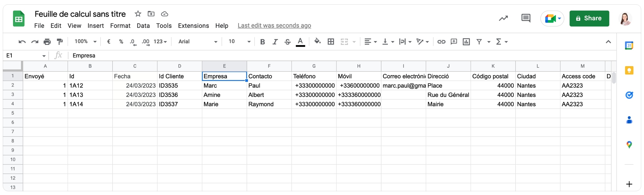644x195 pixels.
Task: Click the green Share button
Action: pyautogui.click(x=589, y=18)
